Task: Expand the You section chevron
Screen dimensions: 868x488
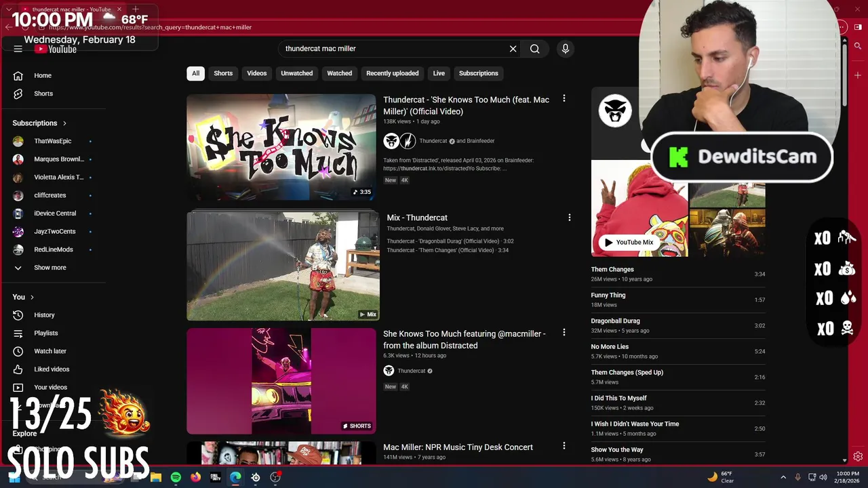Action: [x=32, y=298]
